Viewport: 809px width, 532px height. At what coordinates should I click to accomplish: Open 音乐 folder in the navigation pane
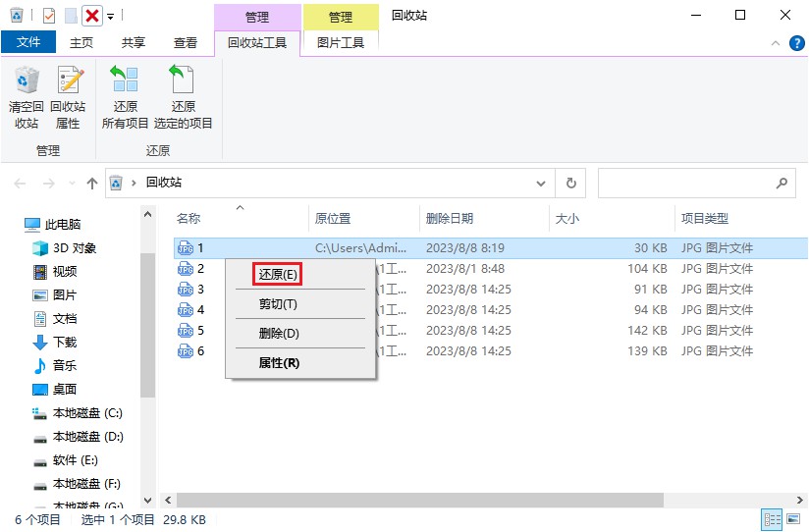pos(55,366)
